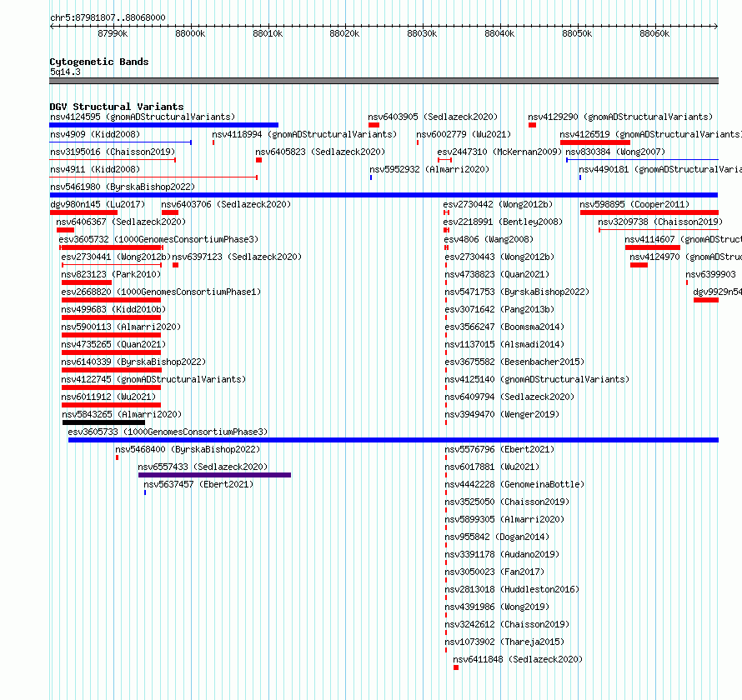Select nsv3949470 (Wenger2019) variant
This screenshot has width=742, height=700.
(x=502, y=414)
